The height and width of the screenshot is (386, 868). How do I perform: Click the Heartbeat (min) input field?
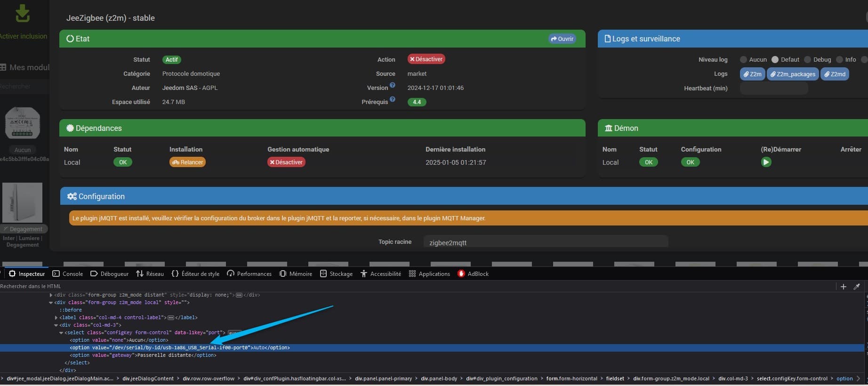tap(774, 88)
